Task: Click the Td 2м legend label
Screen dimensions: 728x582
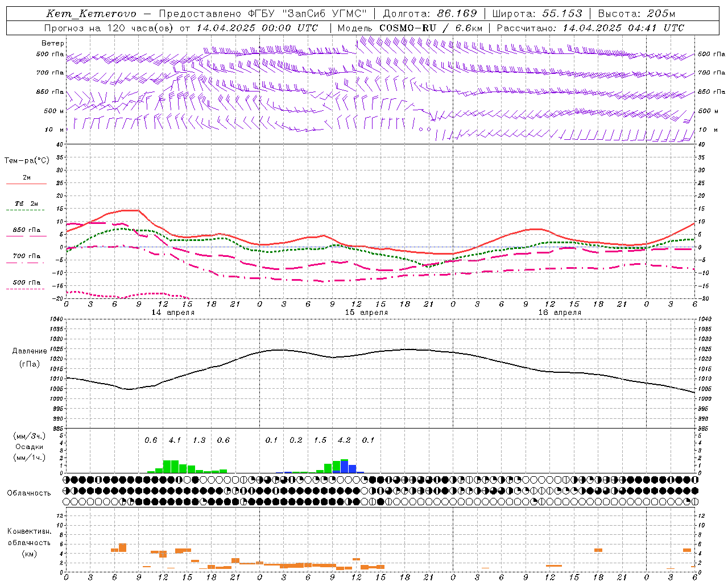Action: (27, 203)
